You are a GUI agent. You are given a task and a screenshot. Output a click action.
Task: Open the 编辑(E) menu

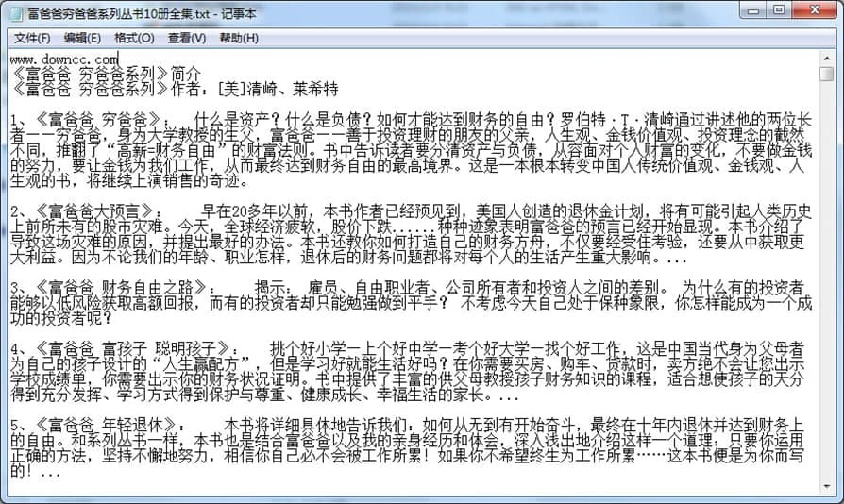[x=82, y=38]
